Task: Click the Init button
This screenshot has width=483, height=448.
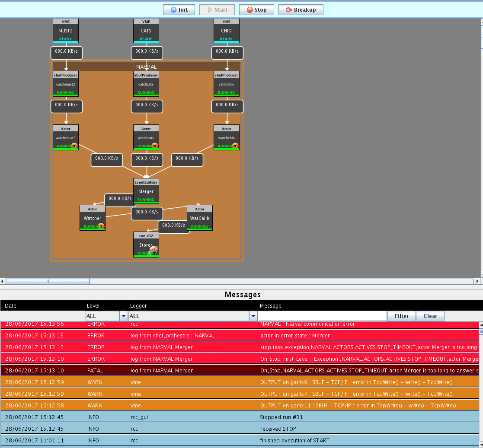Action: pyautogui.click(x=179, y=10)
